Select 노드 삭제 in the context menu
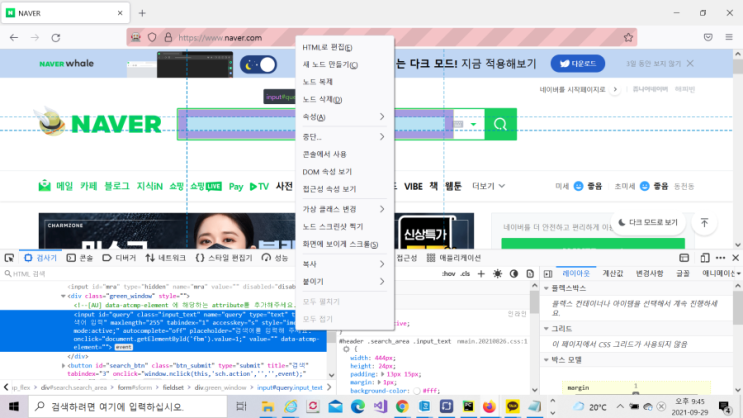The image size is (743, 418). point(344,100)
